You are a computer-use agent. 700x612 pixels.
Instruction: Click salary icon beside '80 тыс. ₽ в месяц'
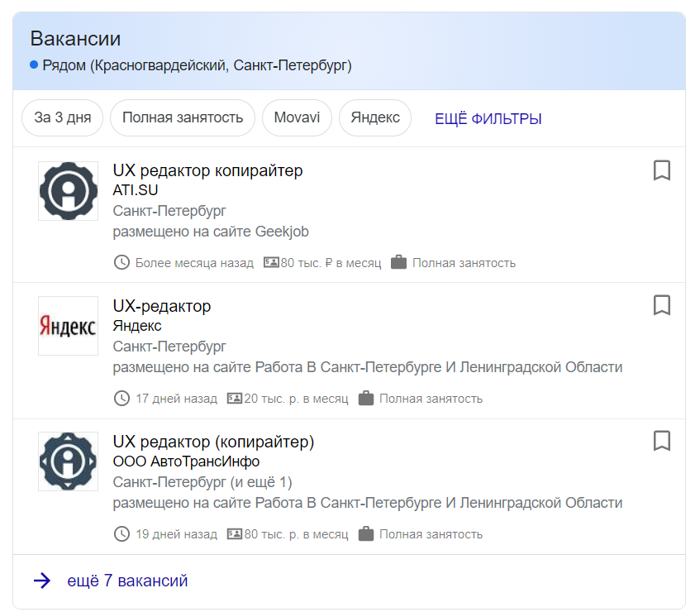271,262
